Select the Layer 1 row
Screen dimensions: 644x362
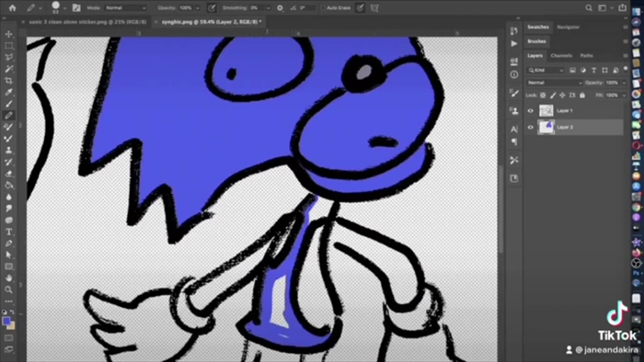pos(575,111)
